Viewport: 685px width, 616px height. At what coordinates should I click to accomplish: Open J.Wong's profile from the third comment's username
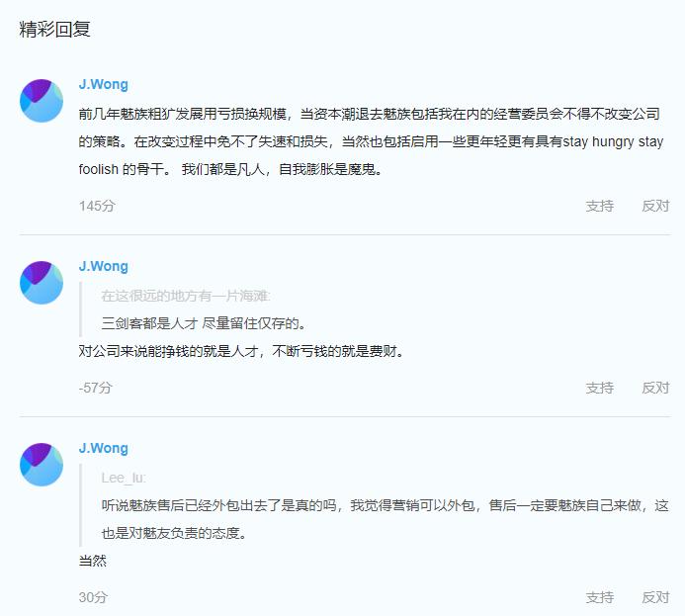[x=104, y=449]
